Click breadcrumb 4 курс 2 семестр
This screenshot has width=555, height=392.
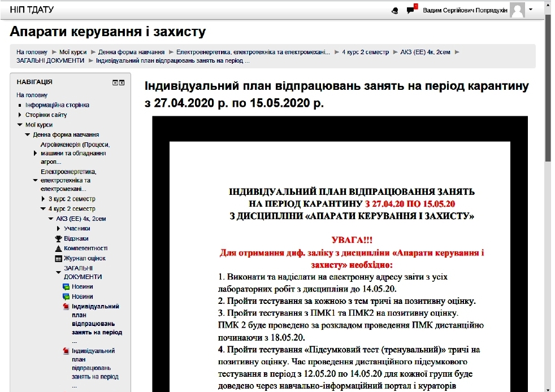tap(365, 52)
